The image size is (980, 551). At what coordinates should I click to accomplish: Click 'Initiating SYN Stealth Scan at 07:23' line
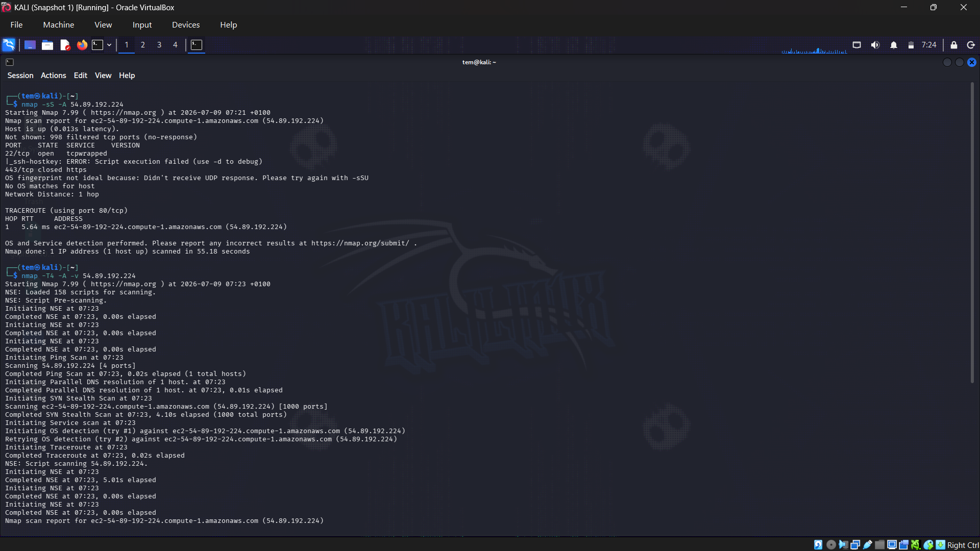tap(79, 398)
